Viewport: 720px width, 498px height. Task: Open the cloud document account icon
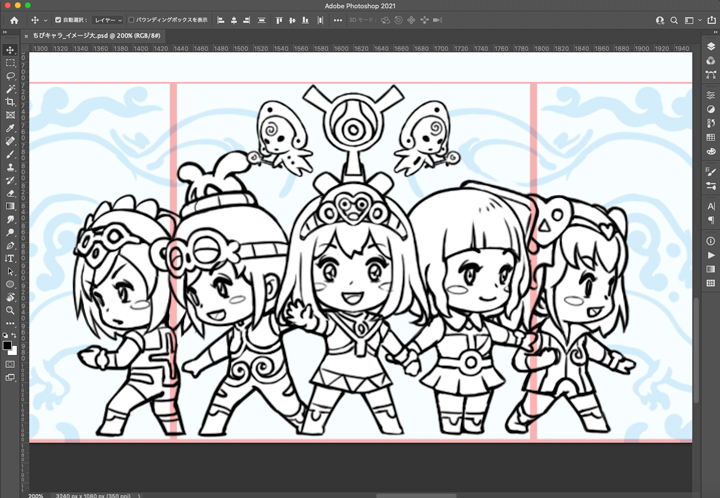tap(660, 20)
